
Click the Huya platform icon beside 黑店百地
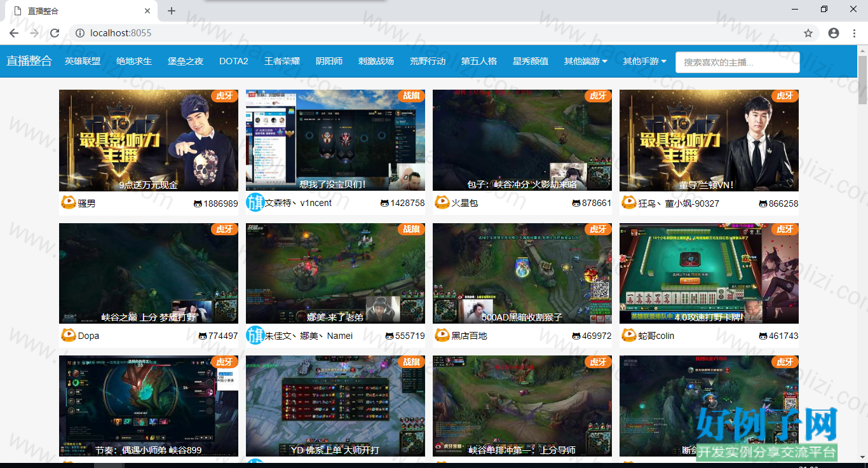(442, 335)
